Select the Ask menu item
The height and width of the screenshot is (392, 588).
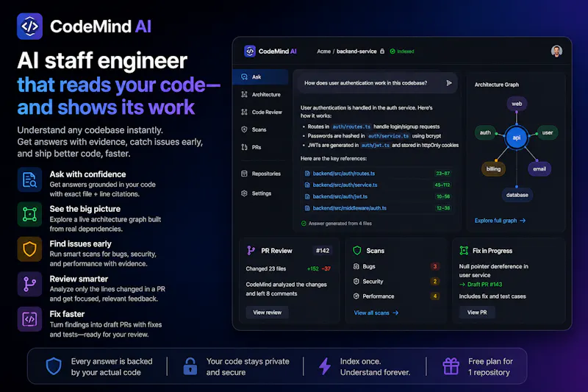(261, 77)
